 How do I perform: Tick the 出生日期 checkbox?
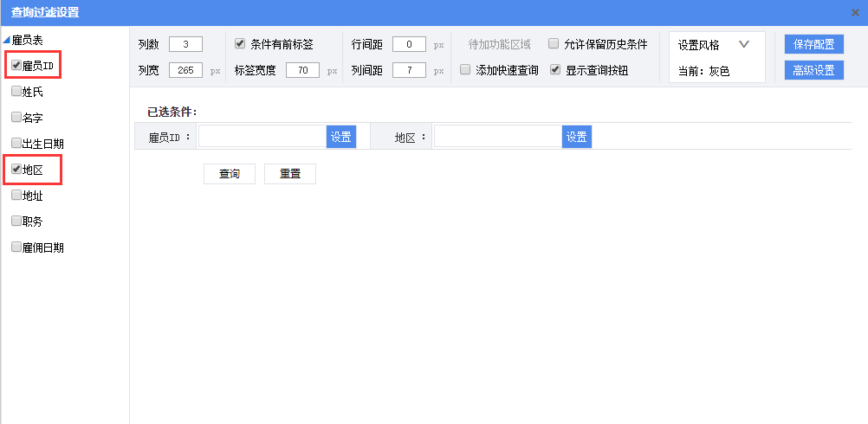tap(16, 143)
